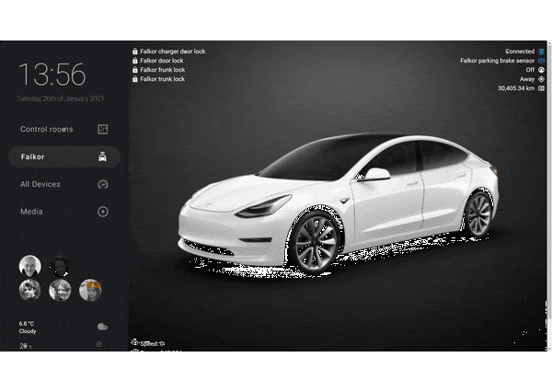Click the Off status text
The height and width of the screenshot is (392, 552).
(530, 70)
